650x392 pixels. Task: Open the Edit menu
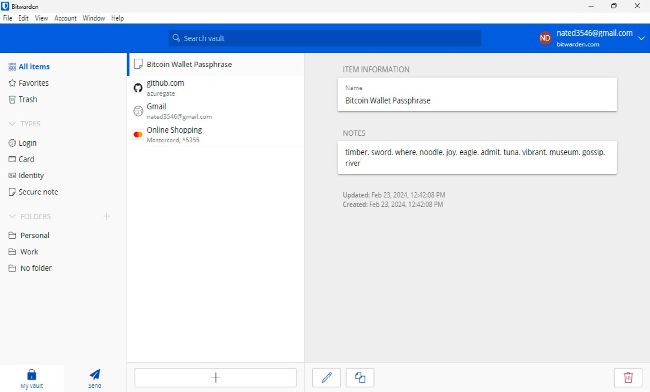[x=24, y=18]
